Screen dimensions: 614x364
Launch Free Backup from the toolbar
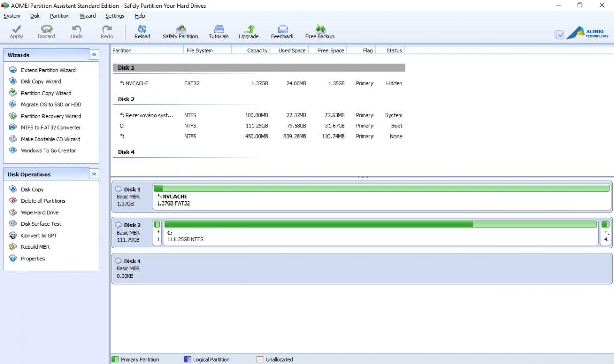click(x=320, y=32)
